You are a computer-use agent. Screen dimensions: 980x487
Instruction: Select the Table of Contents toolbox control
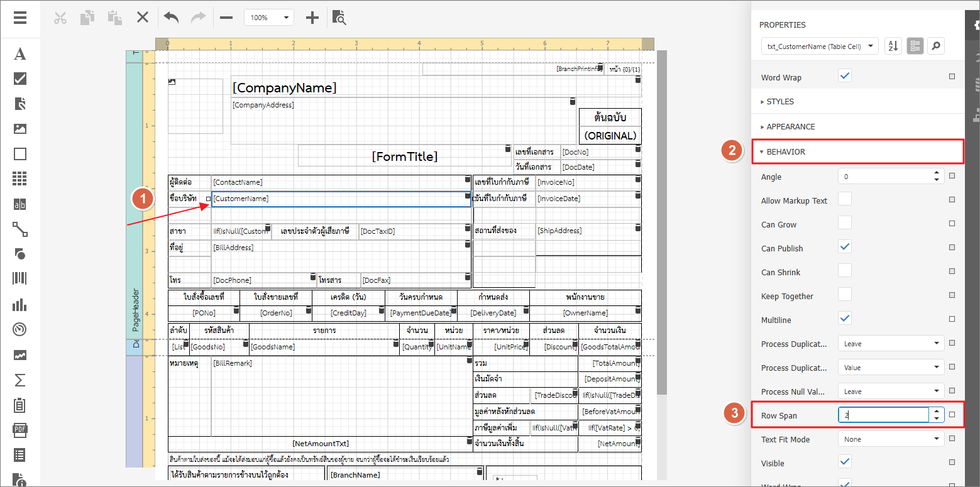point(20,455)
